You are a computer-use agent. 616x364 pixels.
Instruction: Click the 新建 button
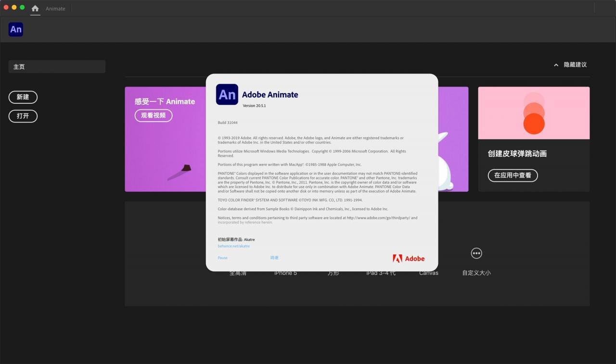23,97
